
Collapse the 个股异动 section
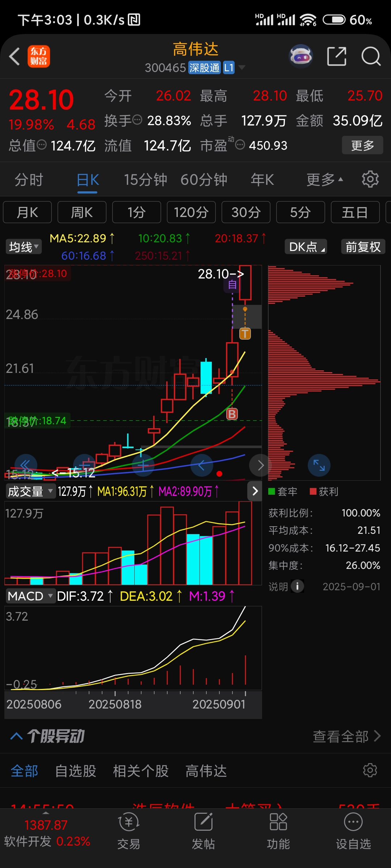[16, 736]
